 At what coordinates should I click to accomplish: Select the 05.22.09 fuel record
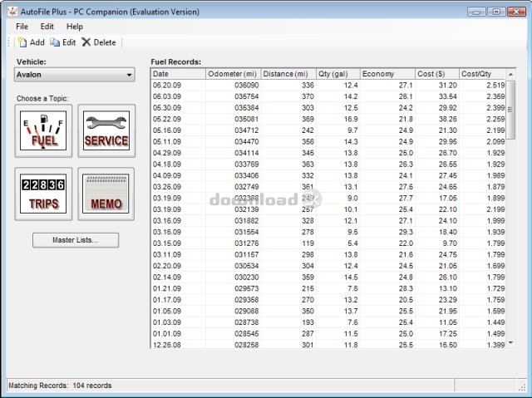[x=328, y=119]
